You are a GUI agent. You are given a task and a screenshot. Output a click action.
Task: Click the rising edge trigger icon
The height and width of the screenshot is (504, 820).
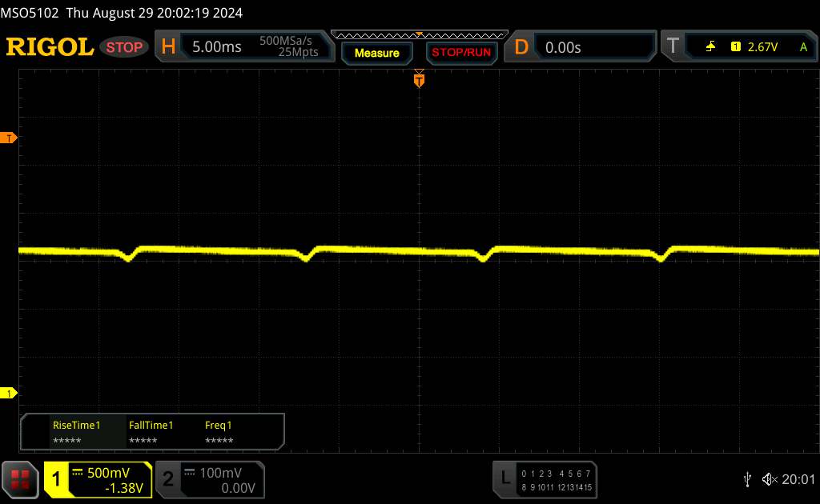[x=710, y=47]
